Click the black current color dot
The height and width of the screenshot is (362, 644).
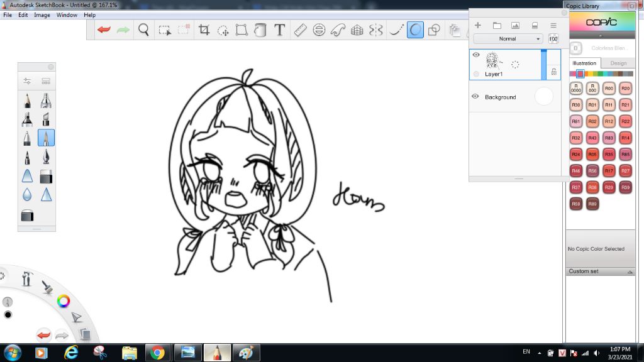8,315
